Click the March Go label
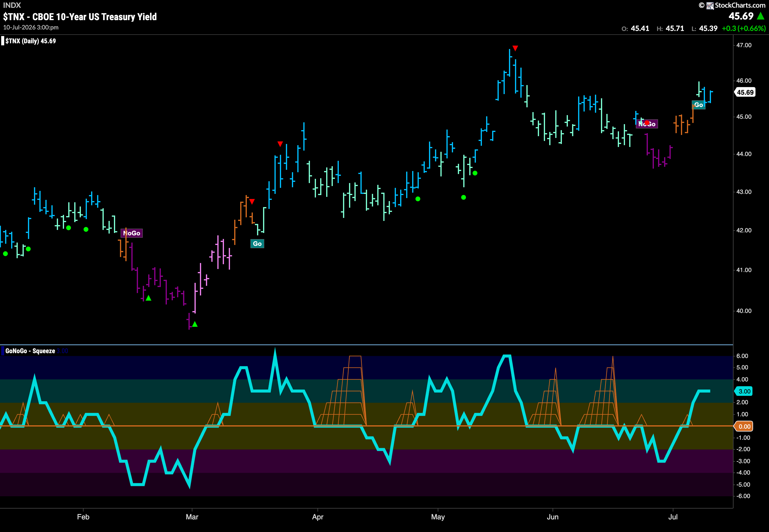 pos(257,244)
